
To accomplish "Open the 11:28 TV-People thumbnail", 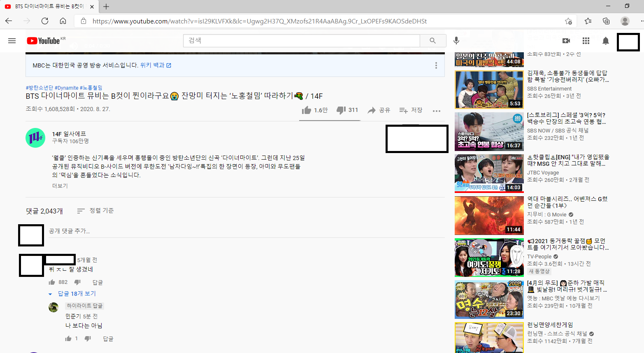I will (x=489, y=257).
